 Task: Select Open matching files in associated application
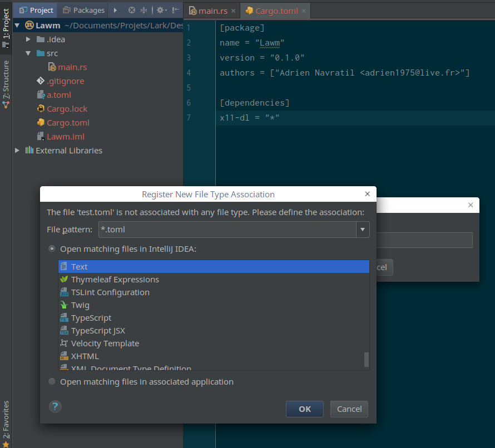click(52, 382)
